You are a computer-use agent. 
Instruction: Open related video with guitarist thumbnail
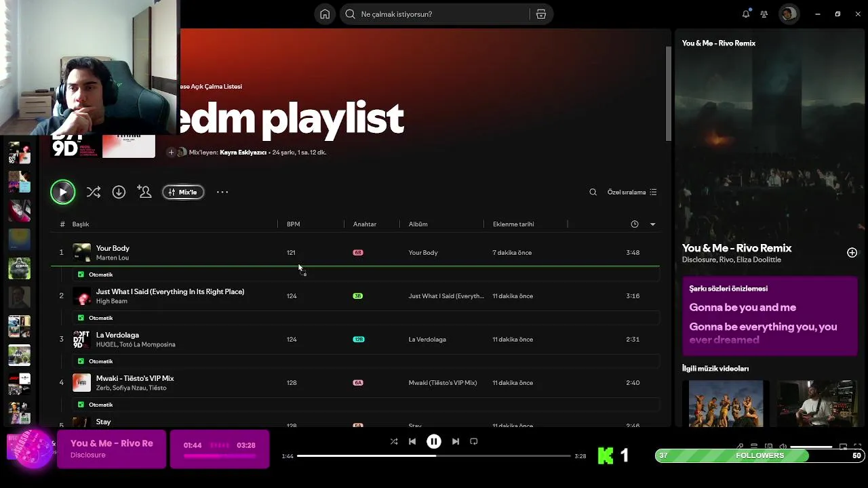pyautogui.click(x=817, y=405)
